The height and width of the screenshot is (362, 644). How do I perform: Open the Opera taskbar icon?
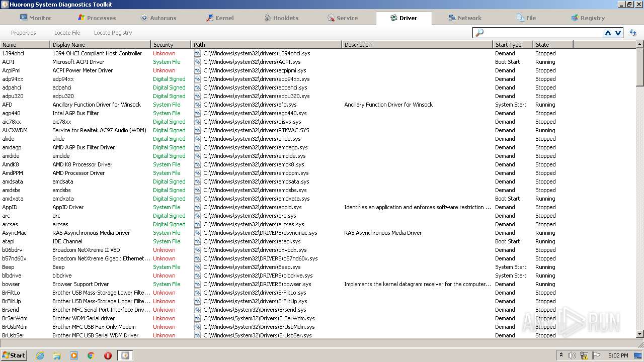108,355
